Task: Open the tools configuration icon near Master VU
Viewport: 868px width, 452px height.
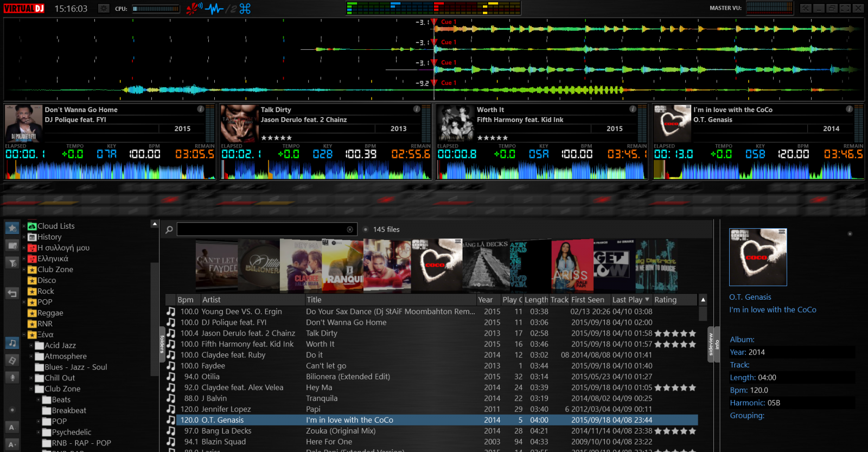Action: (806, 8)
